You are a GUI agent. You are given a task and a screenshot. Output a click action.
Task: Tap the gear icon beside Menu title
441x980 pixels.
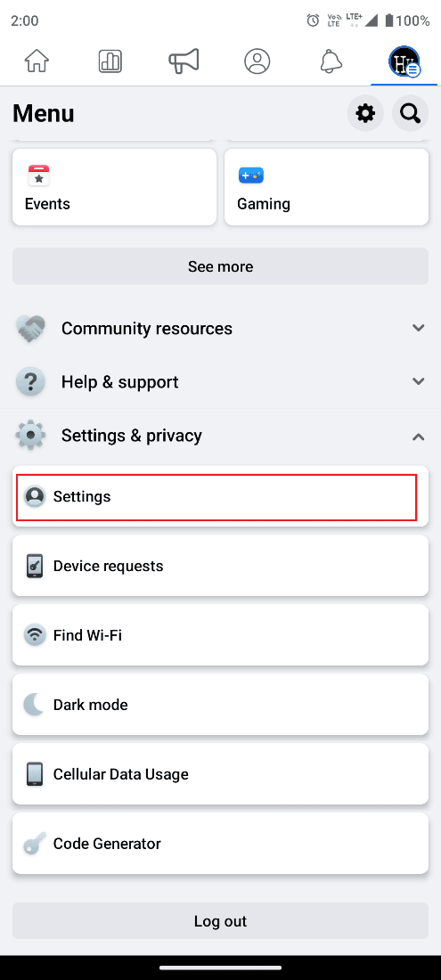click(x=365, y=113)
